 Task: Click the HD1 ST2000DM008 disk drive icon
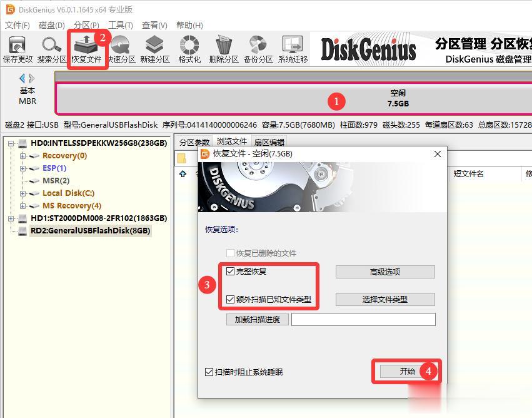tap(23, 218)
